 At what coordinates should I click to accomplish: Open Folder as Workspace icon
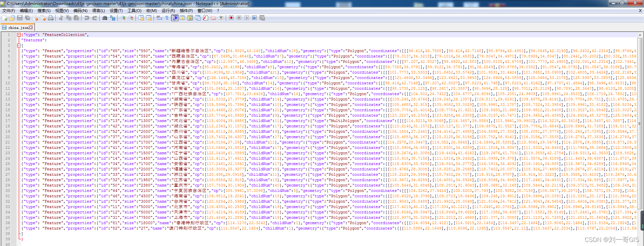point(213,18)
